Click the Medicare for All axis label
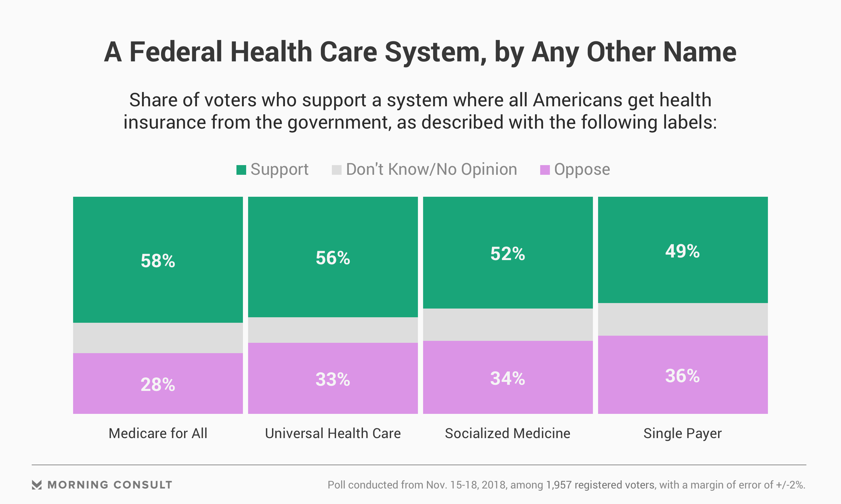This screenshot has width=841, height=504. pos(158,433)
